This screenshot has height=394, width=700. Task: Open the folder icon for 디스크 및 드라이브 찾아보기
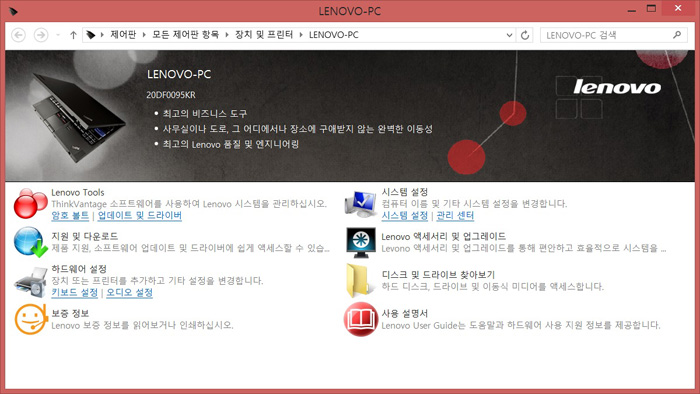click(359, 281)
